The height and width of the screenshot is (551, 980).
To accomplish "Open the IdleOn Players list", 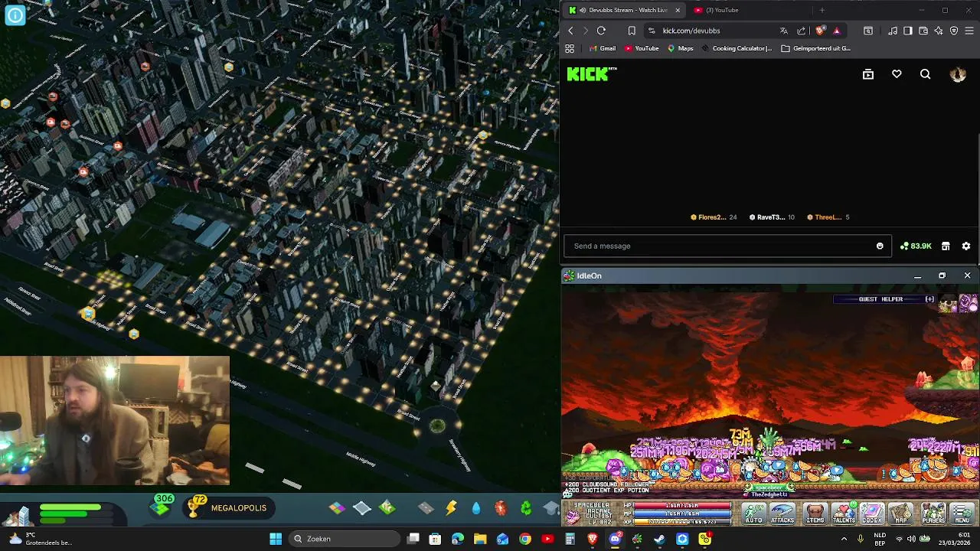I will (x=933, y=514).
